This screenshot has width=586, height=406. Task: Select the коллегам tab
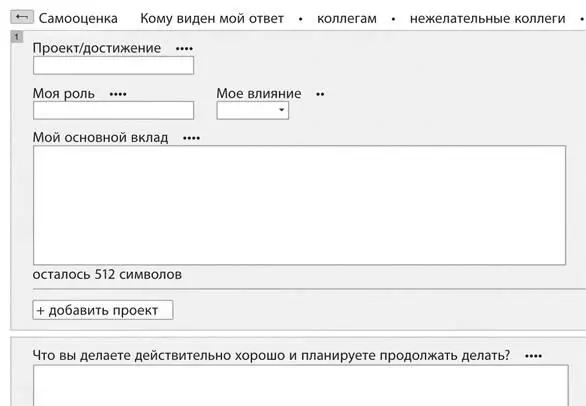347,18
